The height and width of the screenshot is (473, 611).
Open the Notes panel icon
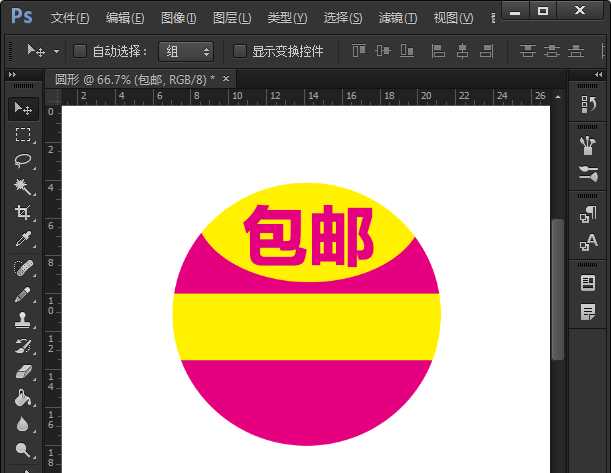point(588,312)
